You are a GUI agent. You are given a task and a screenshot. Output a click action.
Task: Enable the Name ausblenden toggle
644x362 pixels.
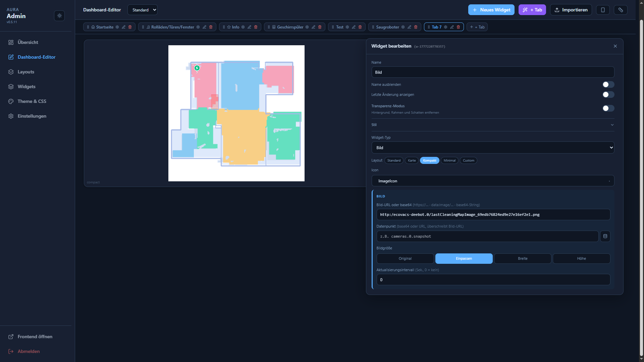point(608,84)
